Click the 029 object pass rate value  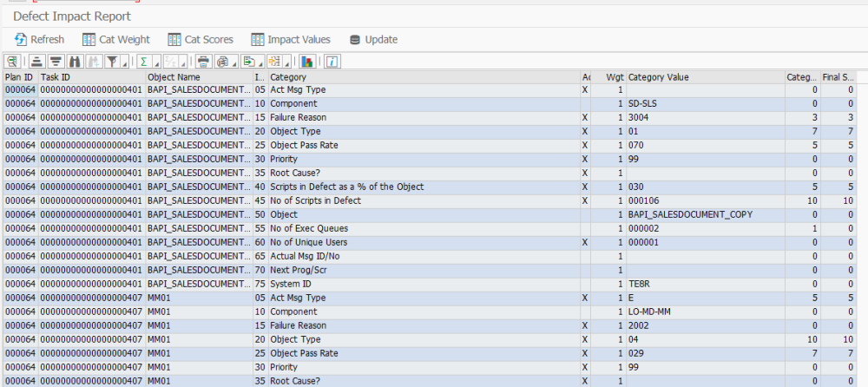click(x=706, y=353)
